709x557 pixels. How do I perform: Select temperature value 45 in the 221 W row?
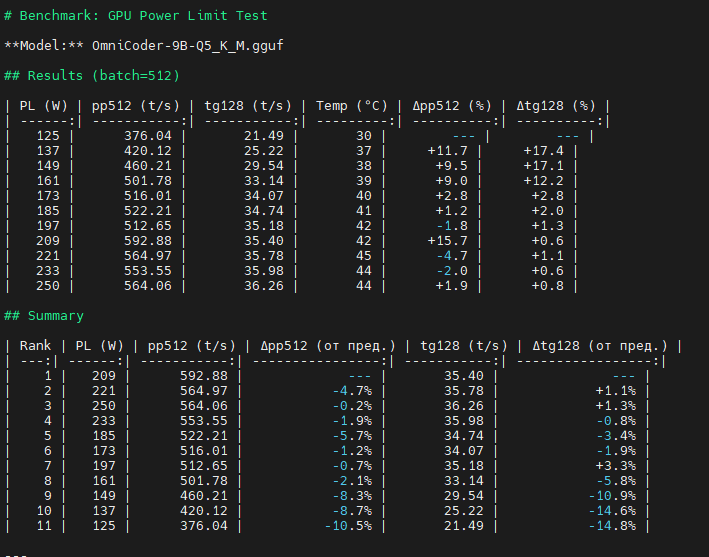tap(364, 256)
